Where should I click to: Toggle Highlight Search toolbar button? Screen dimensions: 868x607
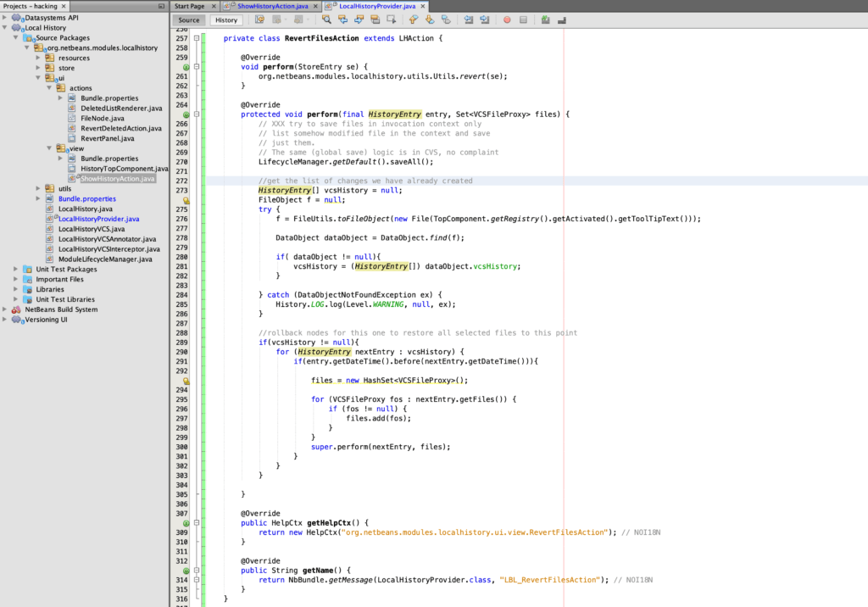(374, 19)
